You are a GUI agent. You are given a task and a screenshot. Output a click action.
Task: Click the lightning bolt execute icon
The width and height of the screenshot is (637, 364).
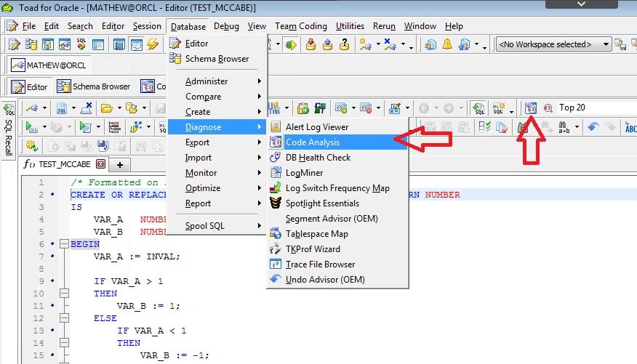tap(153, 44)
